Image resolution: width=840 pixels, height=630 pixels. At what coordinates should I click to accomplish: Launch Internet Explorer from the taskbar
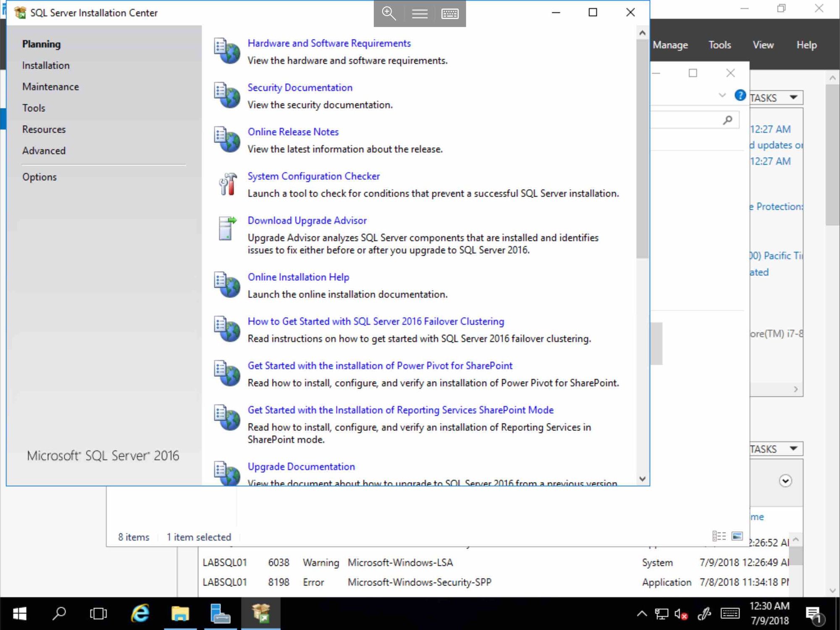click(x=140, y=614)
